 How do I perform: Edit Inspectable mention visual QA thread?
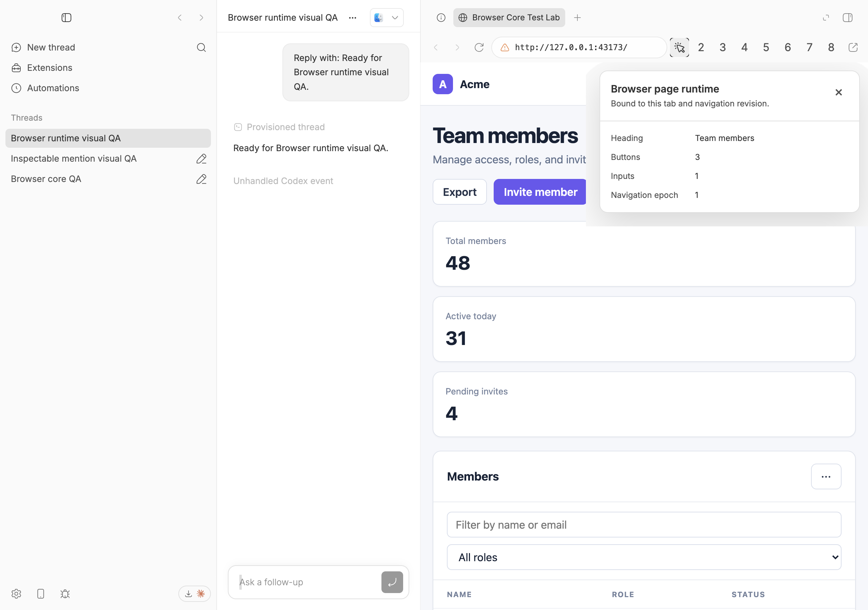tap(201, 158)
